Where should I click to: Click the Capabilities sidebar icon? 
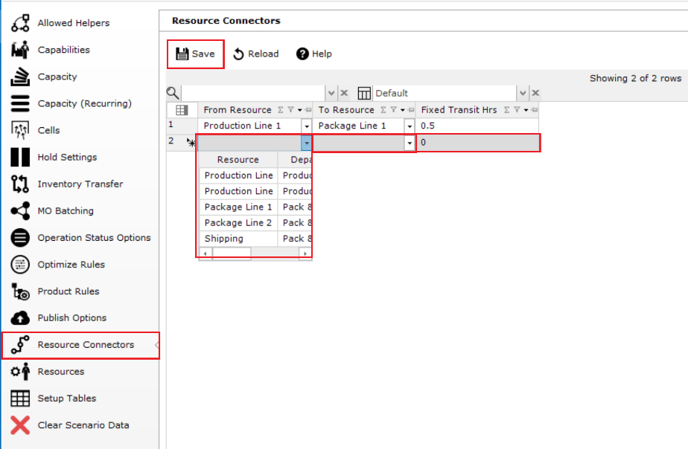pyautogui.click(x=20, y=50)
